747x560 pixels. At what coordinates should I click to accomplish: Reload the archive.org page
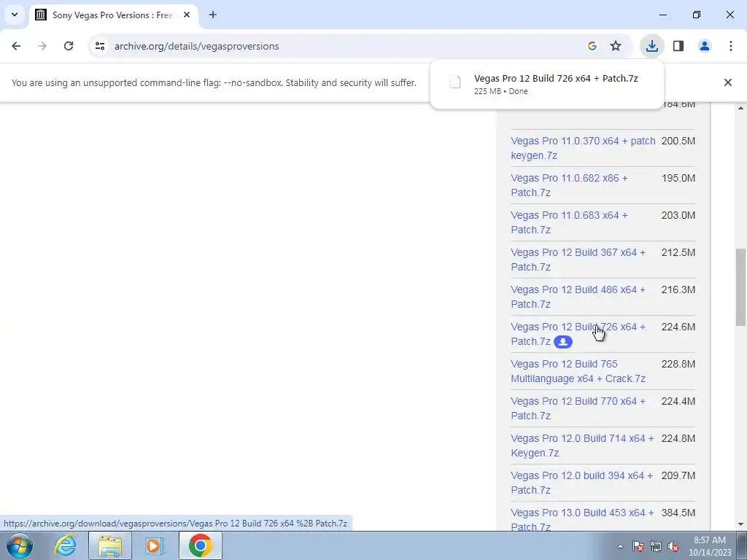pyautogui.click(x=69, y=46)
